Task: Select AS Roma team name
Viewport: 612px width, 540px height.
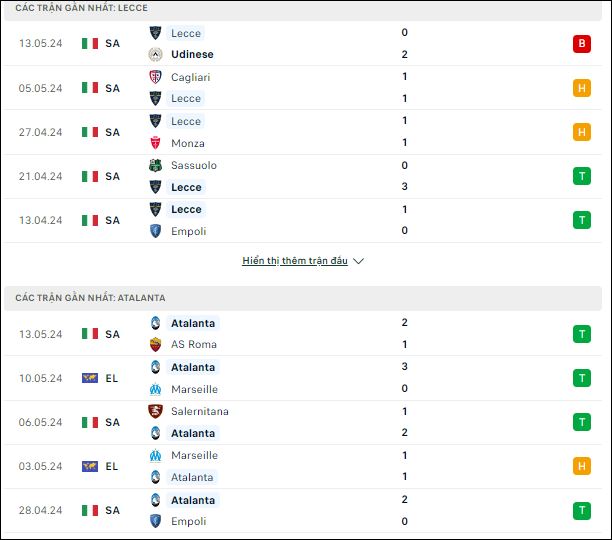Action: pos(194,344)
